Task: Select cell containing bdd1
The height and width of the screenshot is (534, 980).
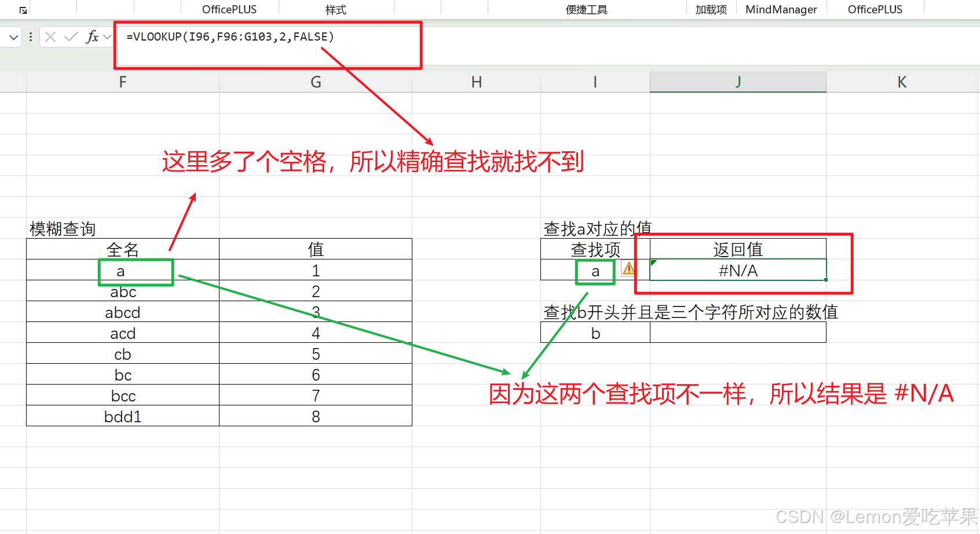Action: click(123, 416)
